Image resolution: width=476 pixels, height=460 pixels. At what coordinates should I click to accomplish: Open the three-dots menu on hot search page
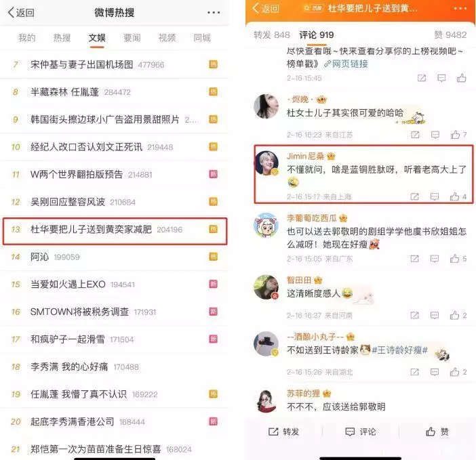coord(214,12)
